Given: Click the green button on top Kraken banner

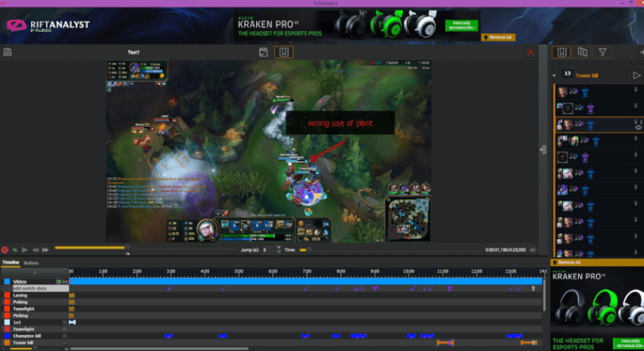Looking at the screenshot, I should tap(462, 25).
